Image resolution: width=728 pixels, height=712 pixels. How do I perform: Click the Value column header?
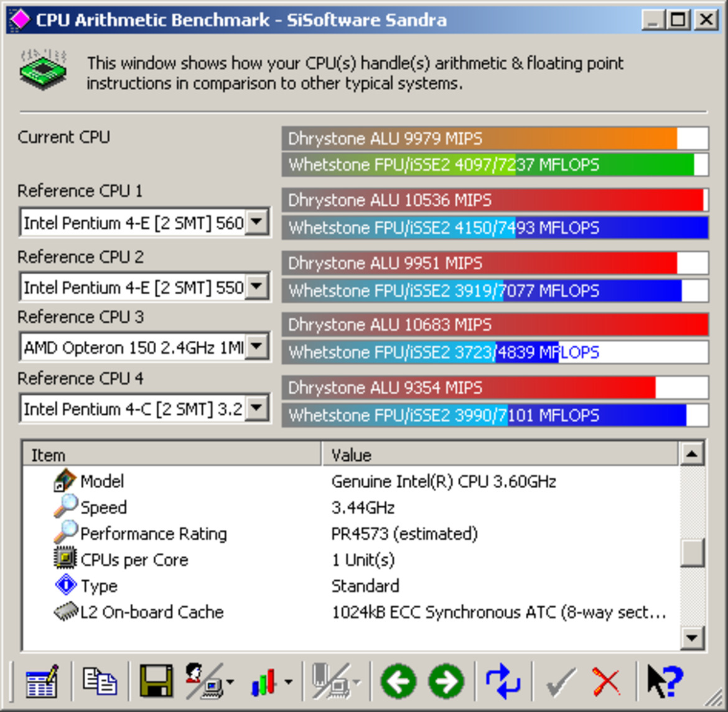(500, 455)
